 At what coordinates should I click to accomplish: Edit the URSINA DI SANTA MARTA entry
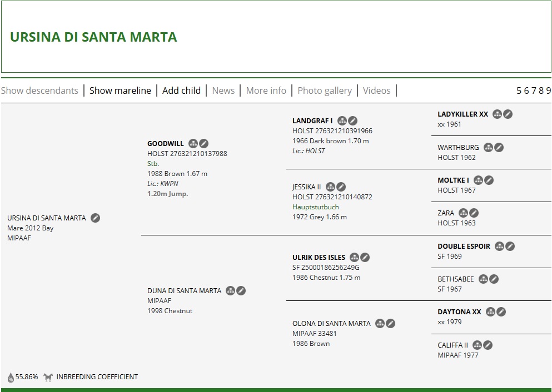point(96,218)
